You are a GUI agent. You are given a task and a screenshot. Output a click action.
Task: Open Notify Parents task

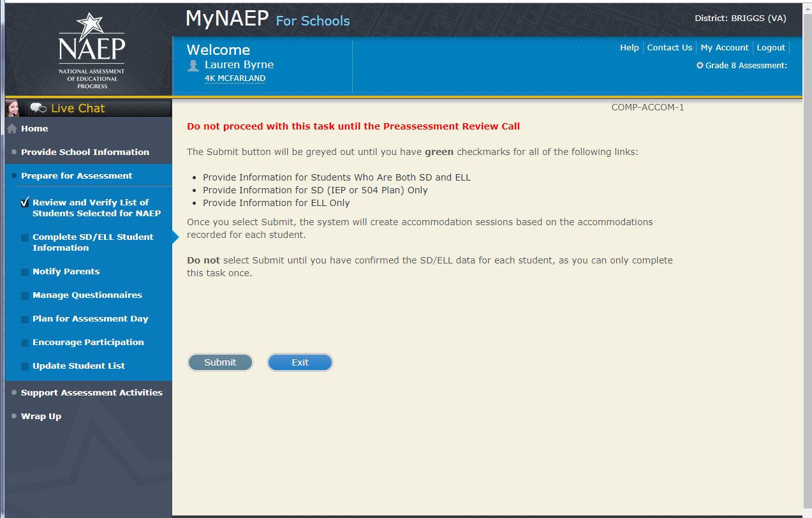pos(66,271)
